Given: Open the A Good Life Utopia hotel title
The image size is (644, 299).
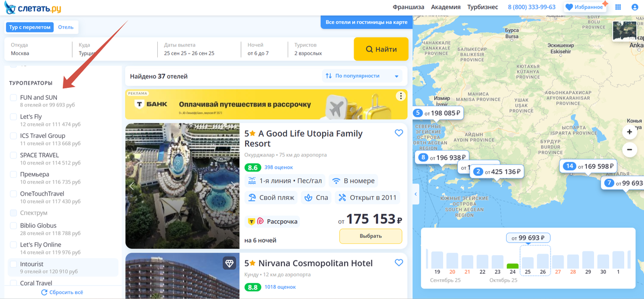Looking at the screenshot, I should tap(303, 138).
